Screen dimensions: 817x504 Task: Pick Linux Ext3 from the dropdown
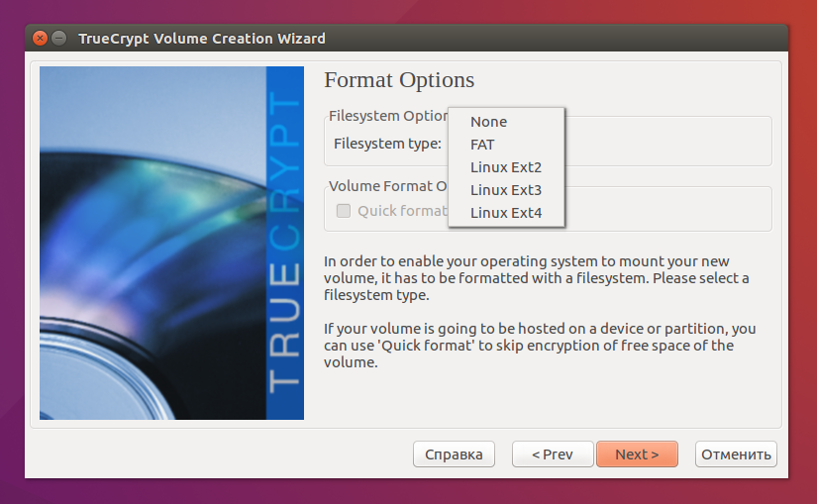(506, 190)
